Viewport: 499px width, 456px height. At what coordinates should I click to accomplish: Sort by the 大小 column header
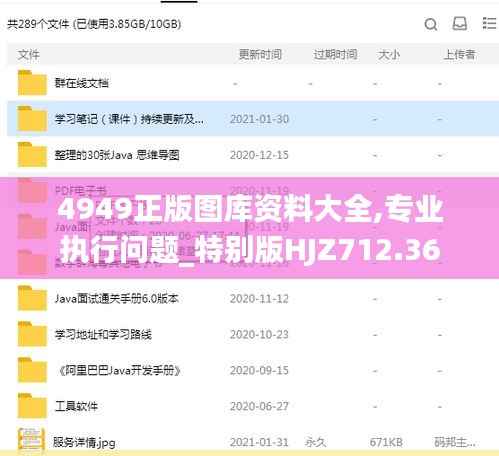pyautogui.click(x=389, y=54)
